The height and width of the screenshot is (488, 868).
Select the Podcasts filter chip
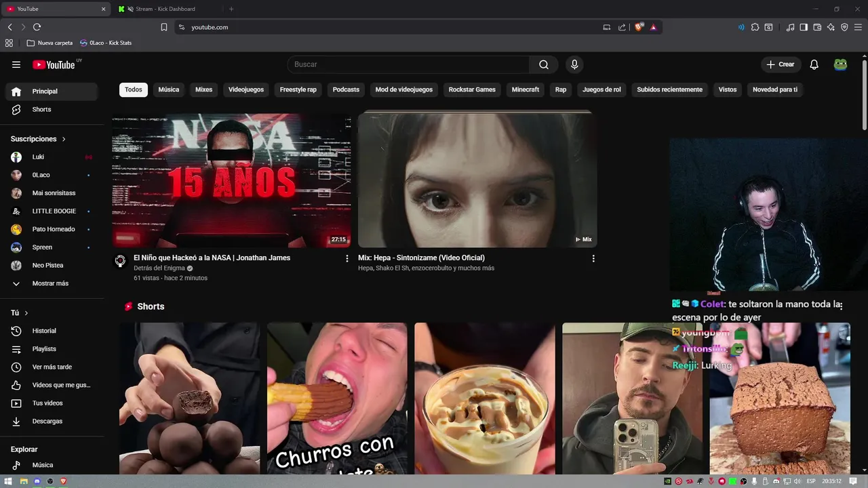pos(346,89)
